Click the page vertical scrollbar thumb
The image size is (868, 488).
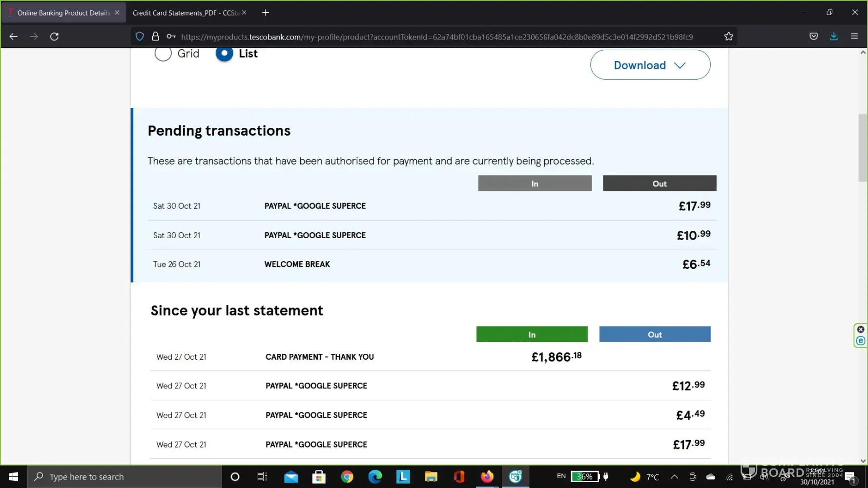[863, 147]
